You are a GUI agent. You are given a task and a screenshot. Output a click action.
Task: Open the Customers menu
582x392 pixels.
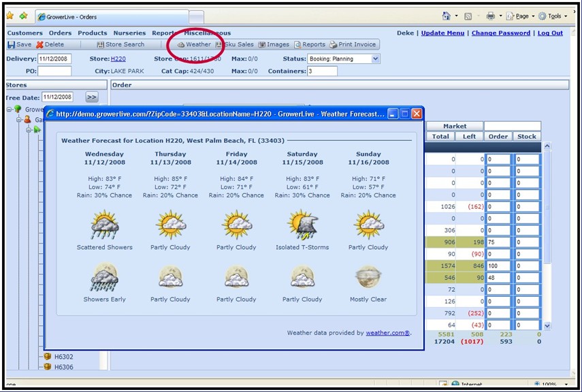tap(25, 33)
